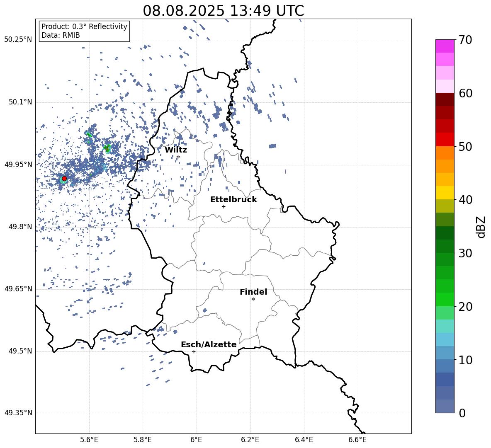Click the colorbar tick label 70
Viewport: 491px width, 448px height.
(466, 40)
